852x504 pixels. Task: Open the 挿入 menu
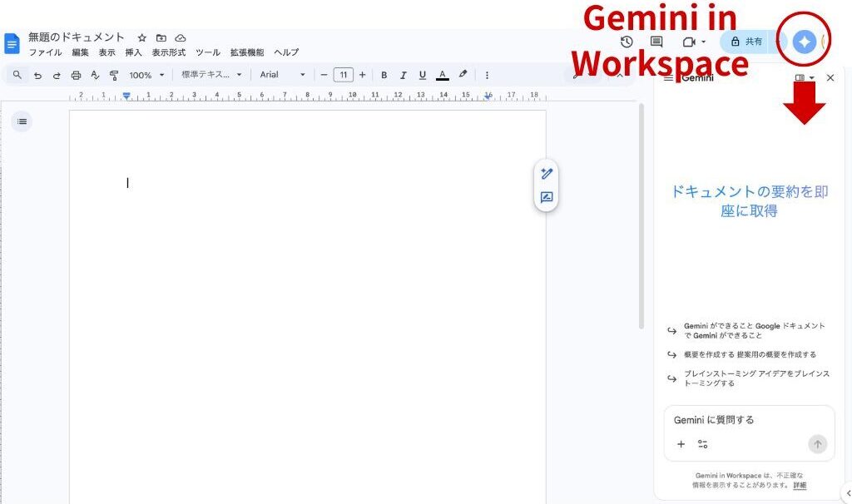133,52
